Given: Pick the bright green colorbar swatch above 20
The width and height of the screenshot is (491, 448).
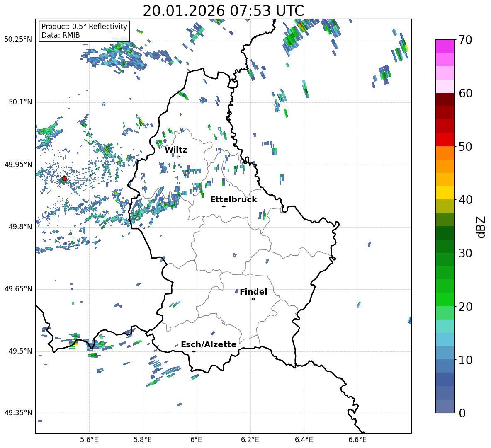Looking at the screenshot, I should (x=445, y=299).
